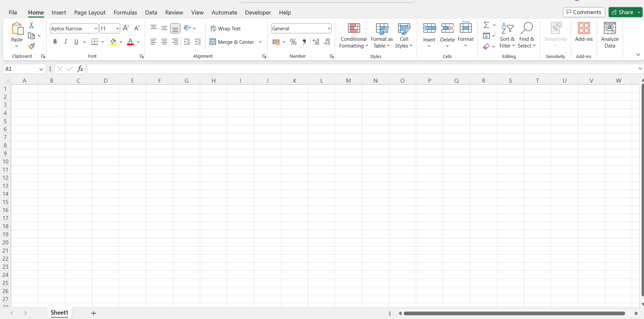The width and height of the screenshot is (644, 319).
Task: Open Cell Styles dropdown
Action: coord(404,35)
